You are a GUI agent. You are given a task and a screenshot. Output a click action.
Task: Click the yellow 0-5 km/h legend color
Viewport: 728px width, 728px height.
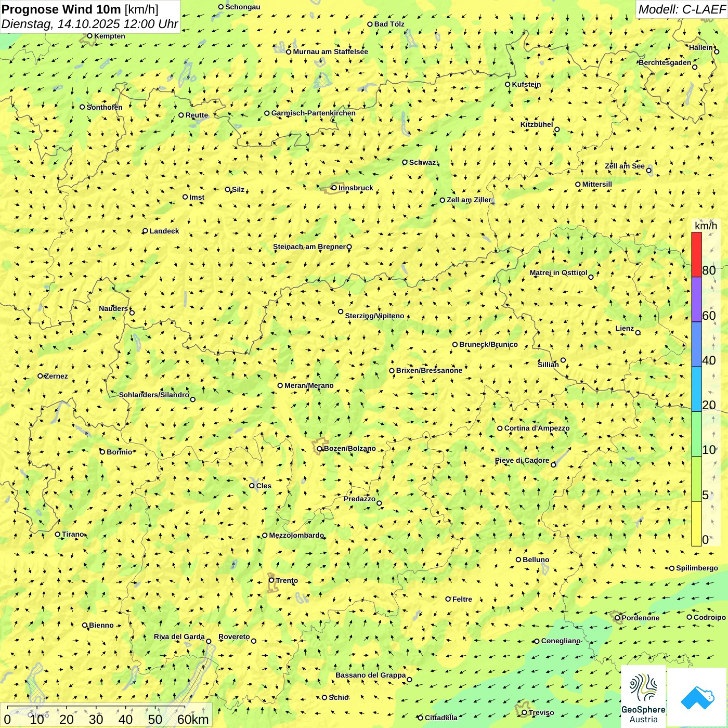(x=696, y=524)
